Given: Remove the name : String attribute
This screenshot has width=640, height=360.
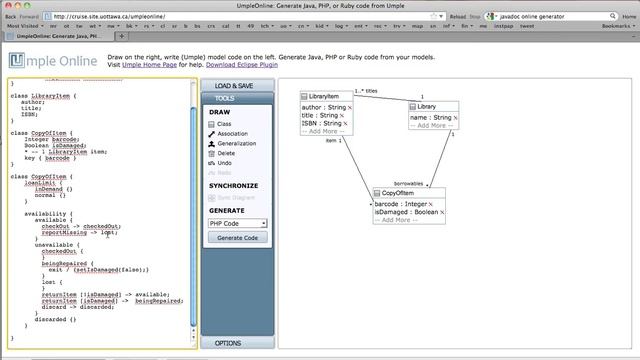Looking at the screenshot, I should pos(455,118).
